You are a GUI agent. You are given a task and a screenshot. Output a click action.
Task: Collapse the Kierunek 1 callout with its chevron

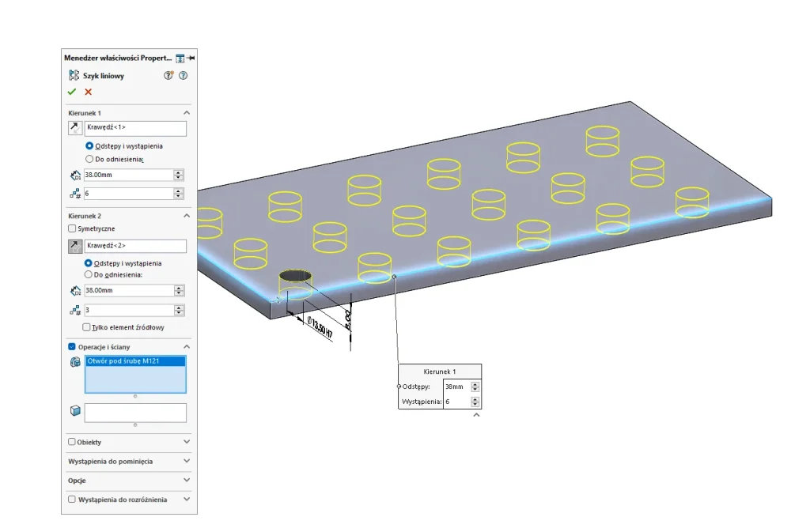476,415
